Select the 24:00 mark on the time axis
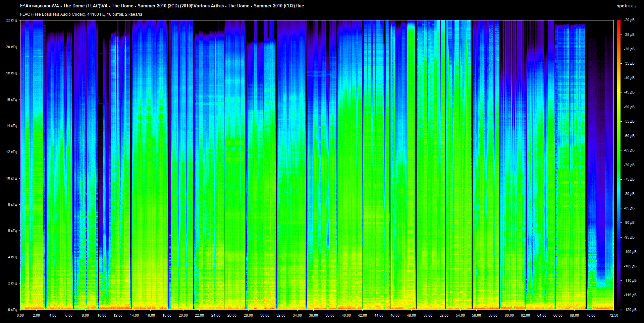 [216, 315]
